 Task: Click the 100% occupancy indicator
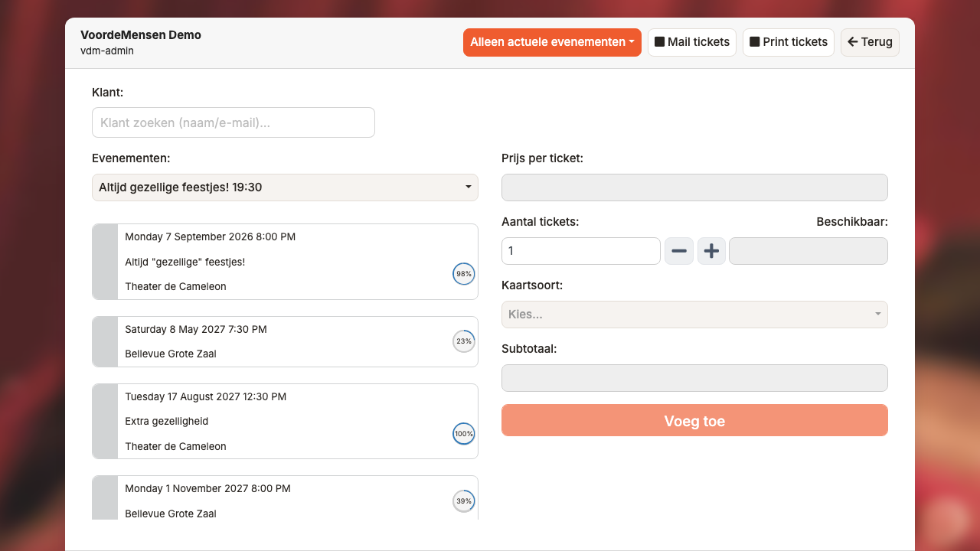[x=464, y=434]
